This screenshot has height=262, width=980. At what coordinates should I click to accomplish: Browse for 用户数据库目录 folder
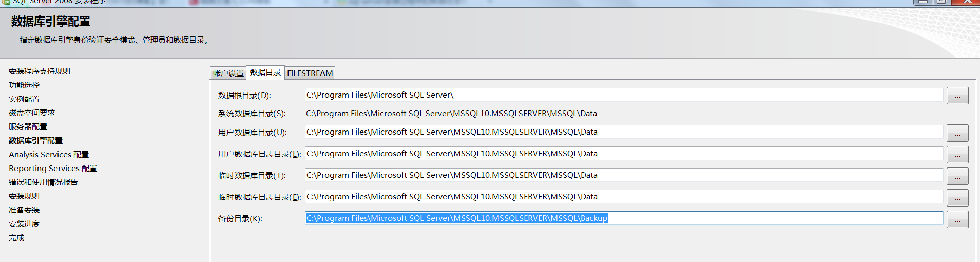point(957,133)
